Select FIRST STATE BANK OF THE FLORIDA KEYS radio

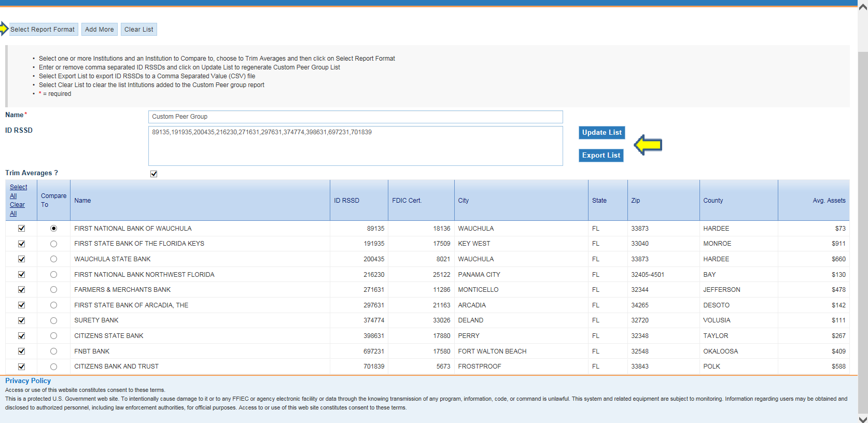pyautogui.click(x=53, y=244)
